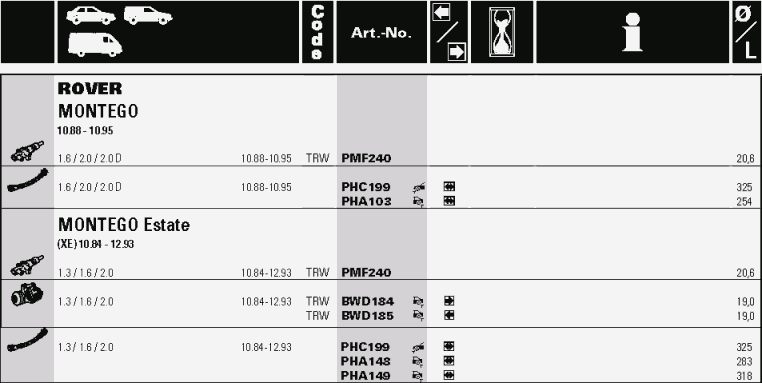Click the Montego Estate brake hose icon
762x383 pixels.
[x=28, y=340]
